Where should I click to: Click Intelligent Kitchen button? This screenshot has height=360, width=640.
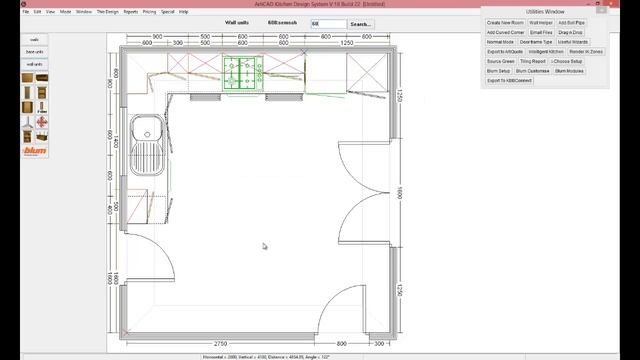click(546, 52)
